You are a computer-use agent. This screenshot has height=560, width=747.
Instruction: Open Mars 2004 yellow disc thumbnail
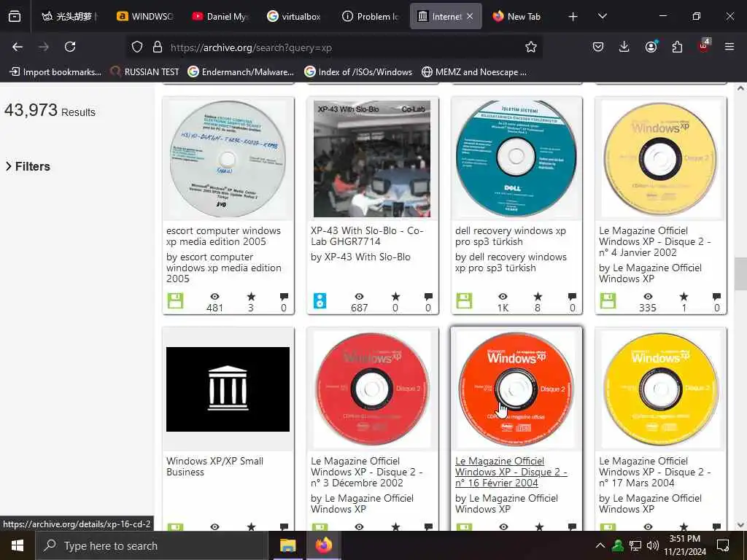[660, 389]
